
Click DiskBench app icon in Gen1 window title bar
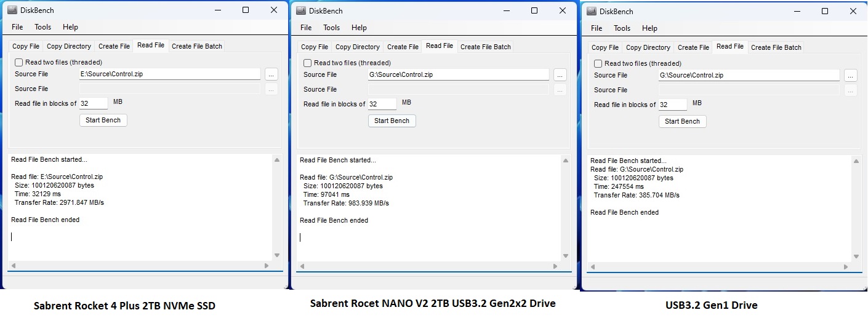[592, 11]
